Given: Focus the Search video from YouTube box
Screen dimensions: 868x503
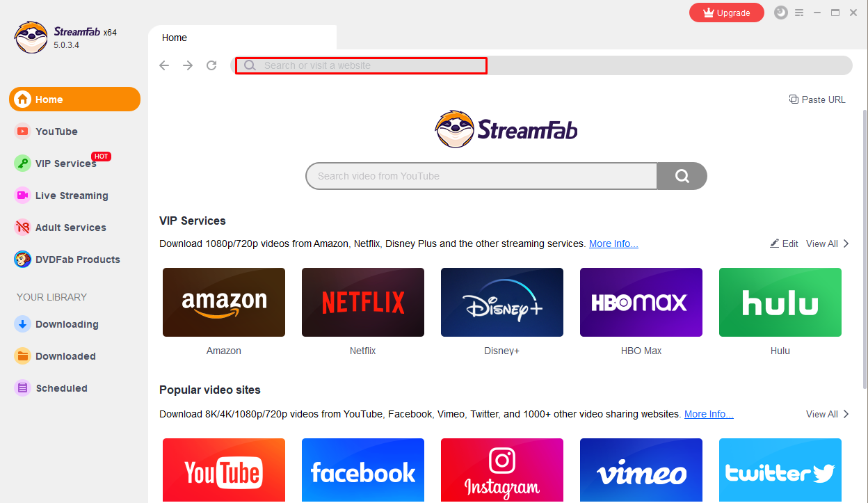Looking at the screenshot, I should (481, 176).
